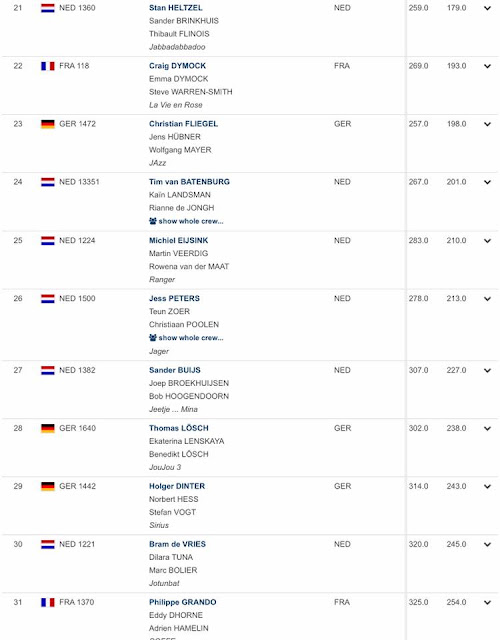Open Thomas LÖSCH sailor profile
This screenshot has height=640, width=500.
click(179, 428)
